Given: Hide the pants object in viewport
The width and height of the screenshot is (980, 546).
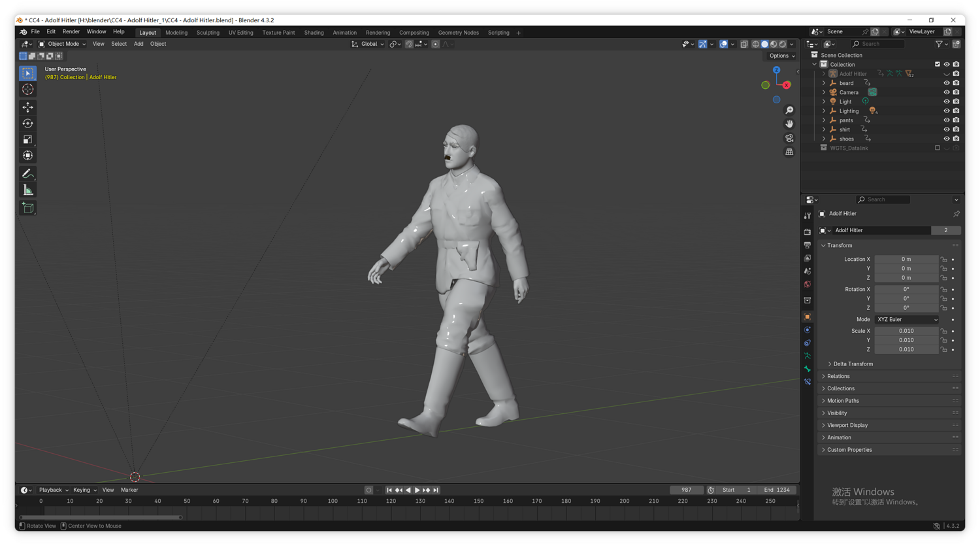Looking at the screenshot, I should point(947,120).
